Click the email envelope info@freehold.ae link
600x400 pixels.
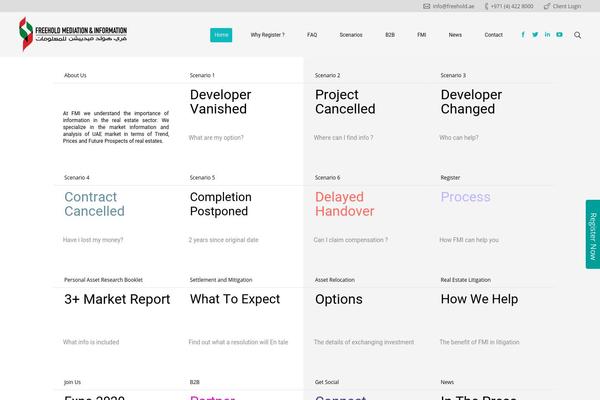click(x=448, y=6)
